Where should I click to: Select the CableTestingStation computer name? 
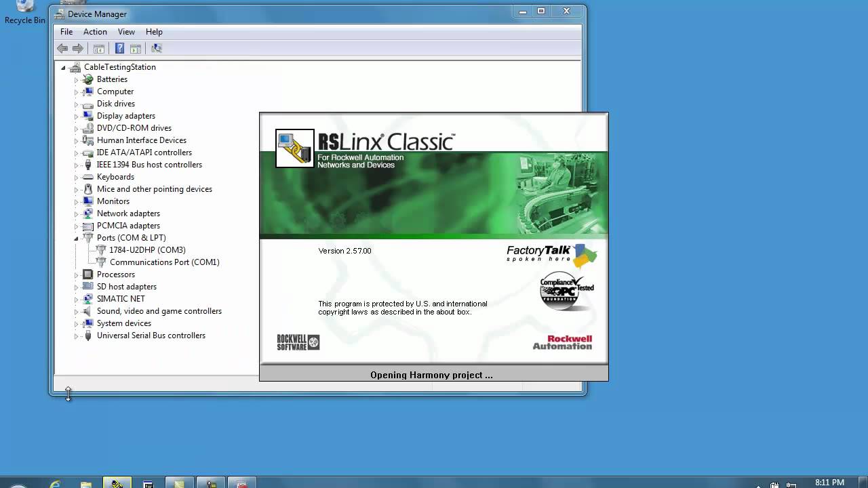120,67
